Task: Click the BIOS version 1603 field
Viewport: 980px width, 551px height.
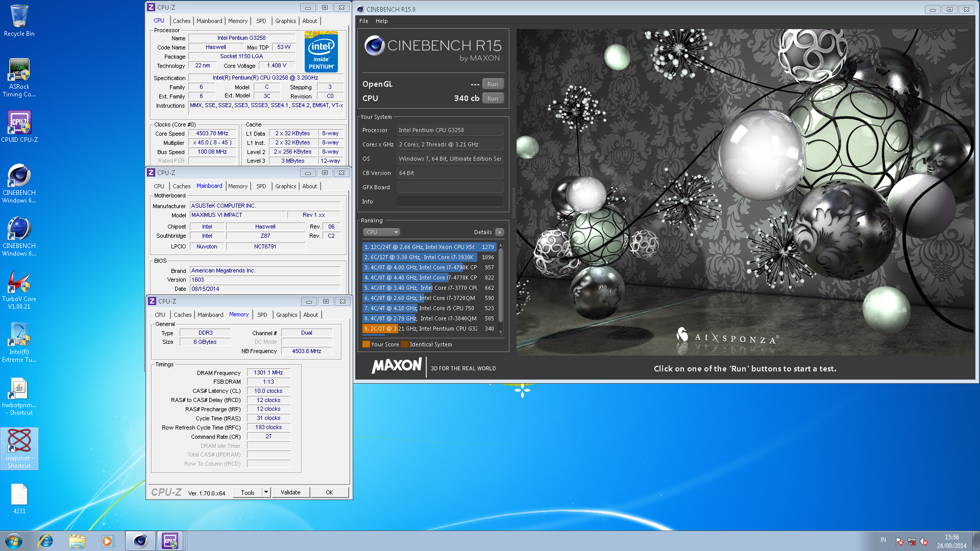Action: (x=265, y=280)
